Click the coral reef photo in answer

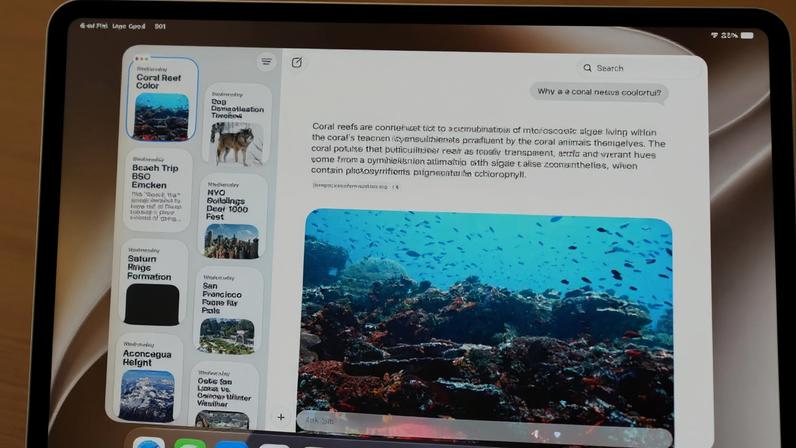(x=487, y=315)
